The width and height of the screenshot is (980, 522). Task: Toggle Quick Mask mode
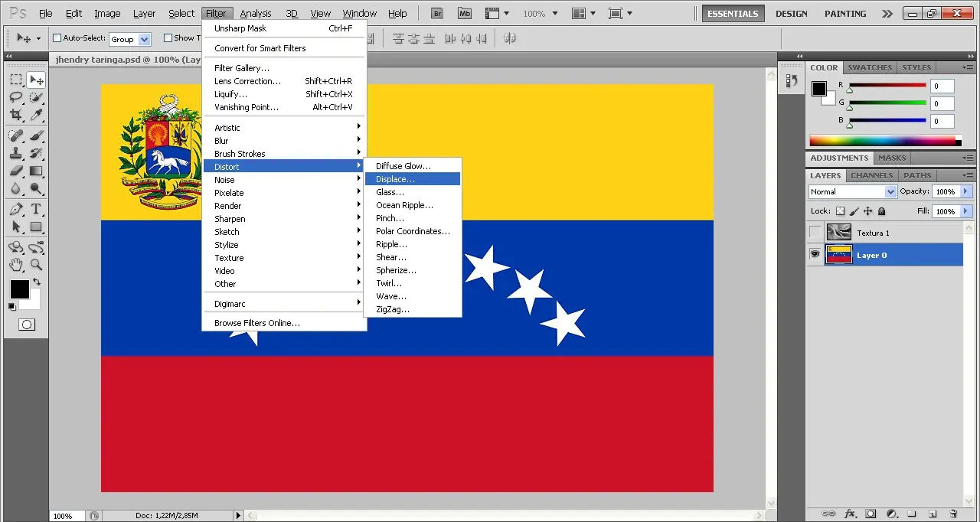point(26,325)
